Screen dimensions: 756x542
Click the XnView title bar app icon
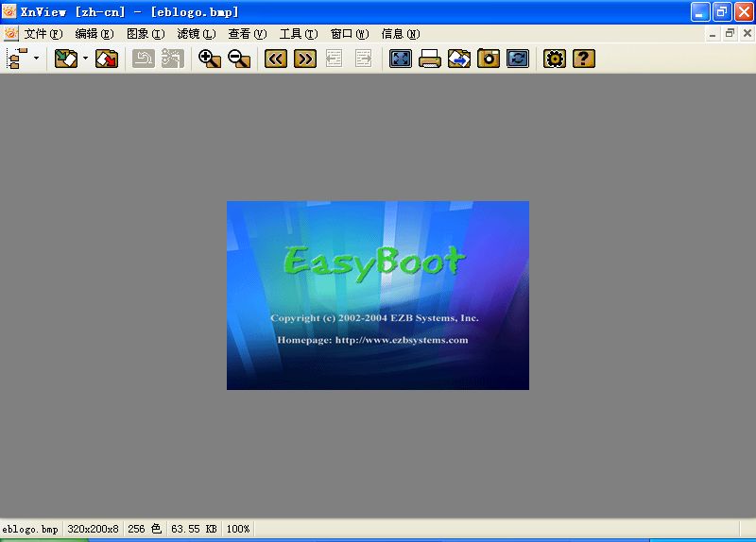[9, 11]
